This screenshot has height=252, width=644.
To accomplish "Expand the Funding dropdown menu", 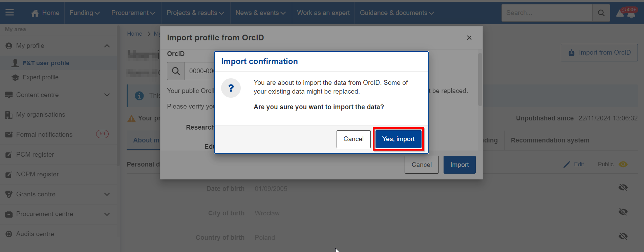I will tap(85, 13).
